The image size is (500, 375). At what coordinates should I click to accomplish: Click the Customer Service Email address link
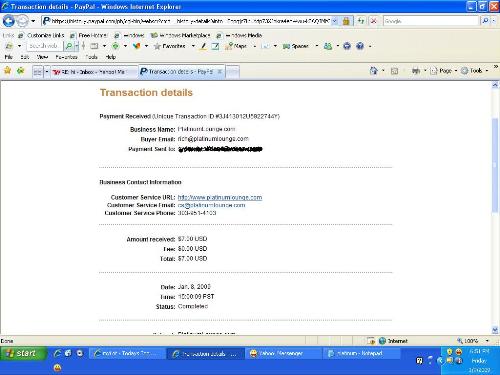(x=211, y=205)
